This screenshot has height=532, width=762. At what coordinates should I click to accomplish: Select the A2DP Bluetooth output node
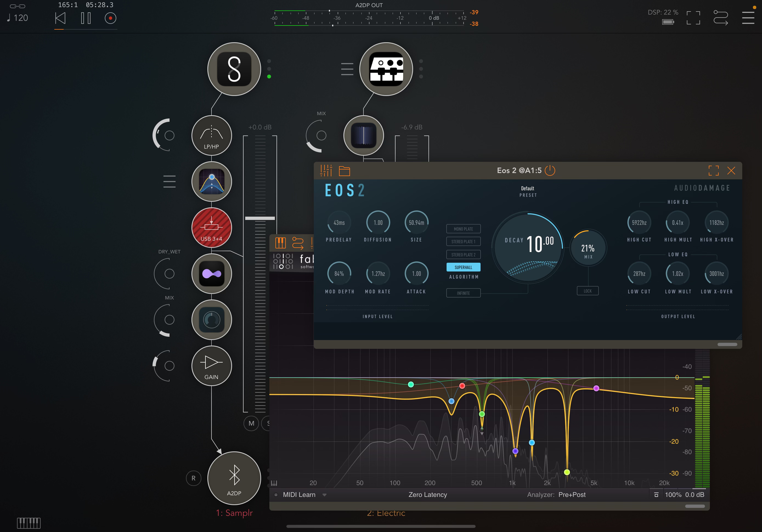(x=234, y=478)
